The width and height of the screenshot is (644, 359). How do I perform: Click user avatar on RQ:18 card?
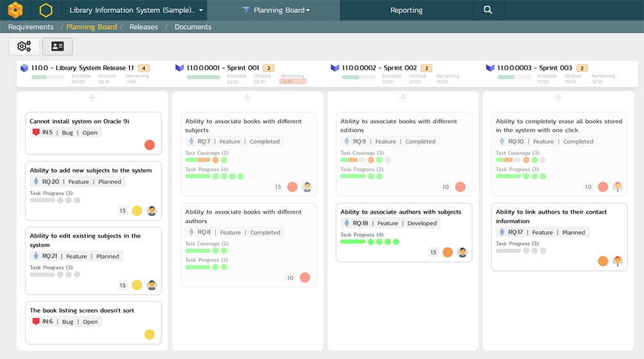pos(462,252)
